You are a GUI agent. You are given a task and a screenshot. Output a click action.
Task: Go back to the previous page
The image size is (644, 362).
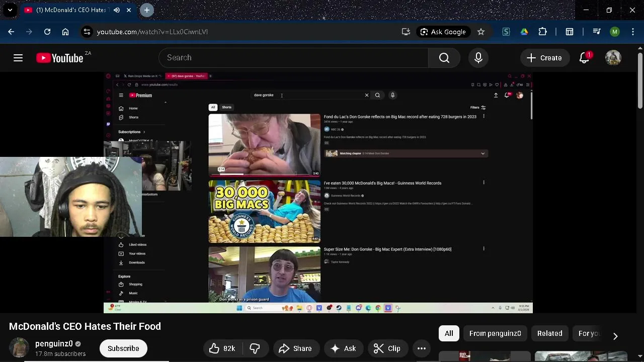[x=11, y=32]
